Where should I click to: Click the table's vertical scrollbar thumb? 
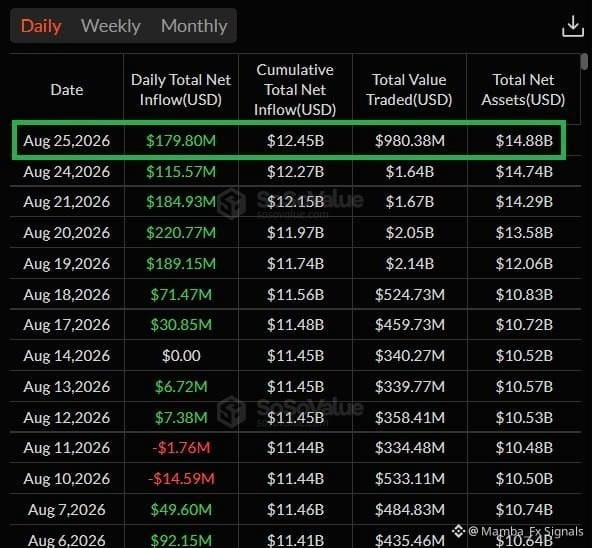584,62
